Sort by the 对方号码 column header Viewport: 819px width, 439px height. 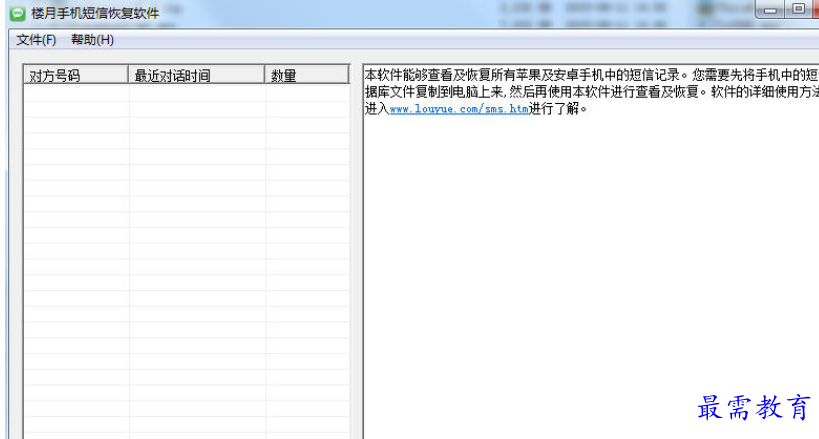tap(76, 75)
